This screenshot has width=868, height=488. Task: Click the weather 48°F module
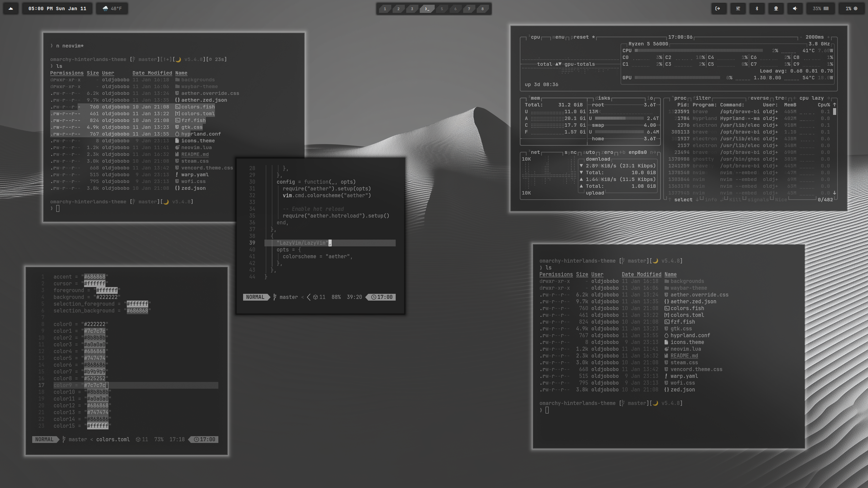[112, 8]
